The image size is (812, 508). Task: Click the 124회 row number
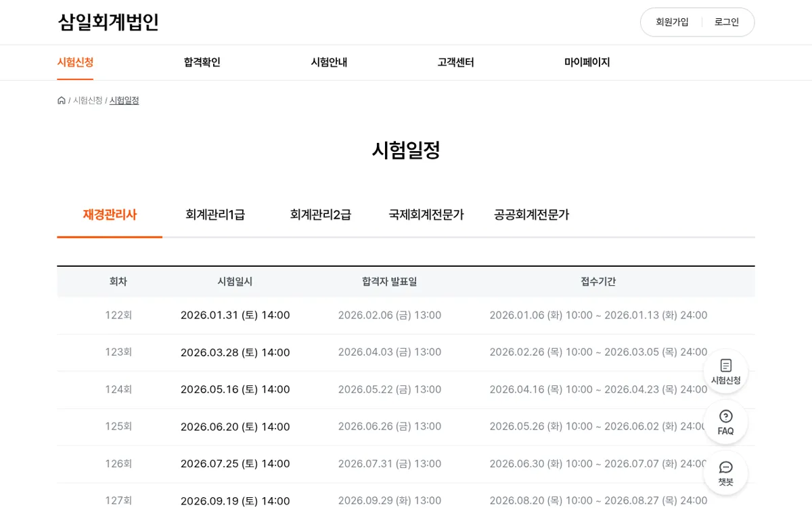[x=118, y=389]
